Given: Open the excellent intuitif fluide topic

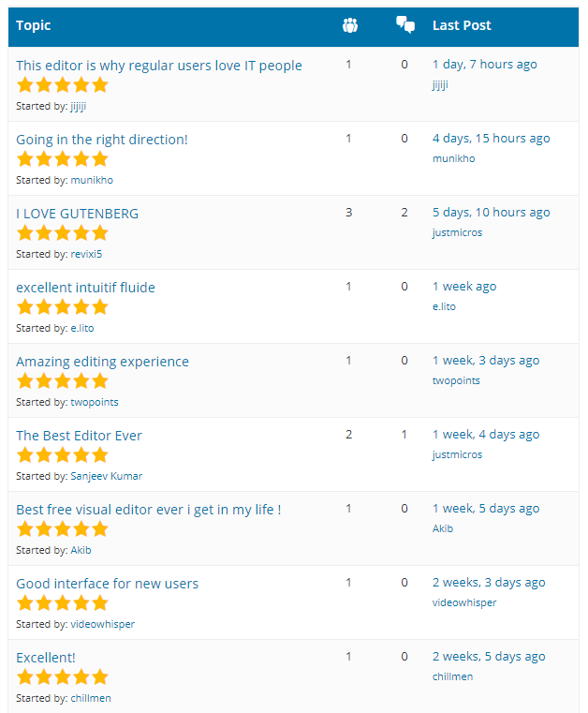Looking at the screenshot, I should point(85,288).
